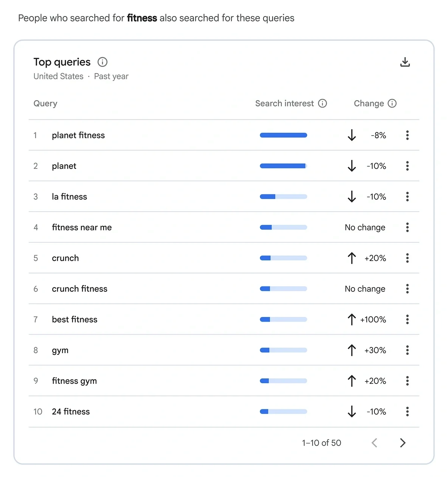Click la fitness search interest bar
Screen dimensions: 448x477
pos(283,196)
